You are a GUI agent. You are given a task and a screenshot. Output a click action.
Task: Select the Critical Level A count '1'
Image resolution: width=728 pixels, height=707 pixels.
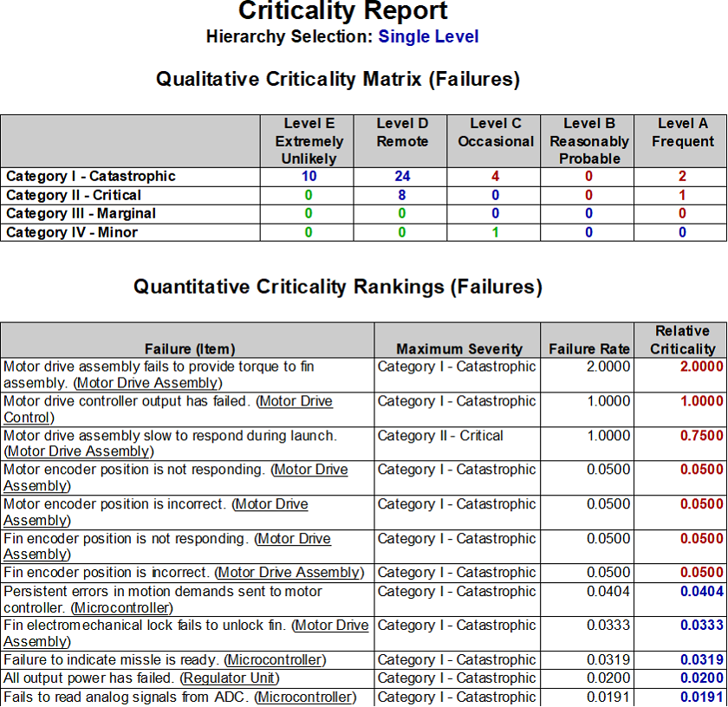point(682,196)
